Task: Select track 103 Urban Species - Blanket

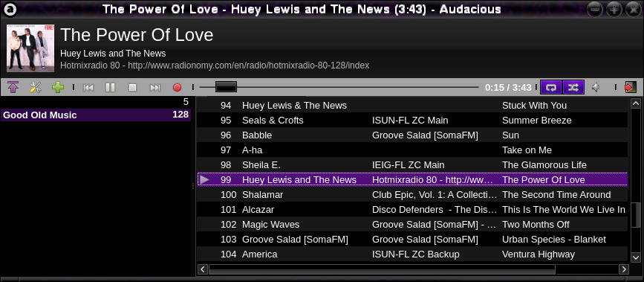Action: [412, 239]
